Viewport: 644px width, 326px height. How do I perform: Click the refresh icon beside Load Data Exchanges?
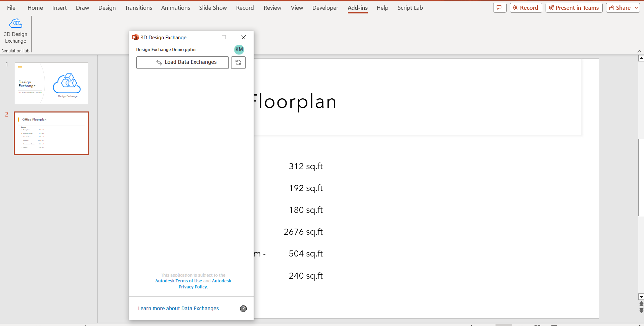tap(238, 62)
